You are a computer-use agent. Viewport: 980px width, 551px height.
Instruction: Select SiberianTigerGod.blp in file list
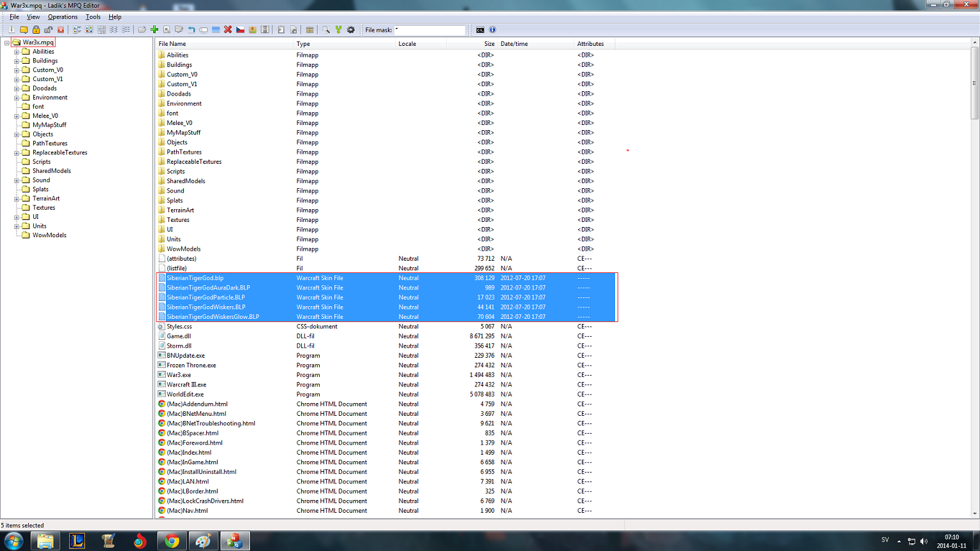pos(387,278)
